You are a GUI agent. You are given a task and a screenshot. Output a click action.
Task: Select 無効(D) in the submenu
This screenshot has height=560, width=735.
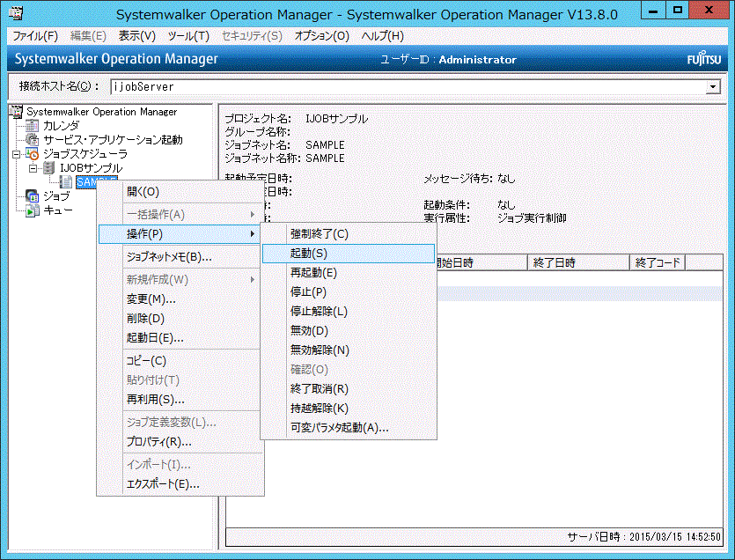(x=349, y=331)
